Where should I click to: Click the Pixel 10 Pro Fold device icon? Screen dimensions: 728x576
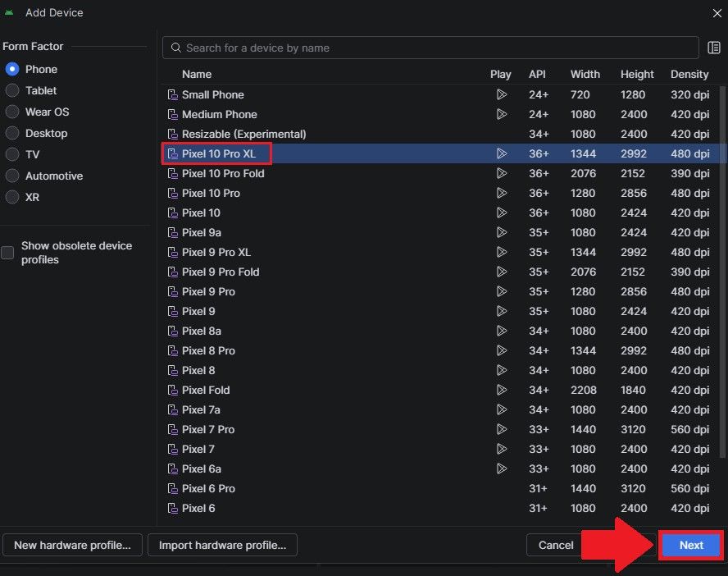coord(173,174)
